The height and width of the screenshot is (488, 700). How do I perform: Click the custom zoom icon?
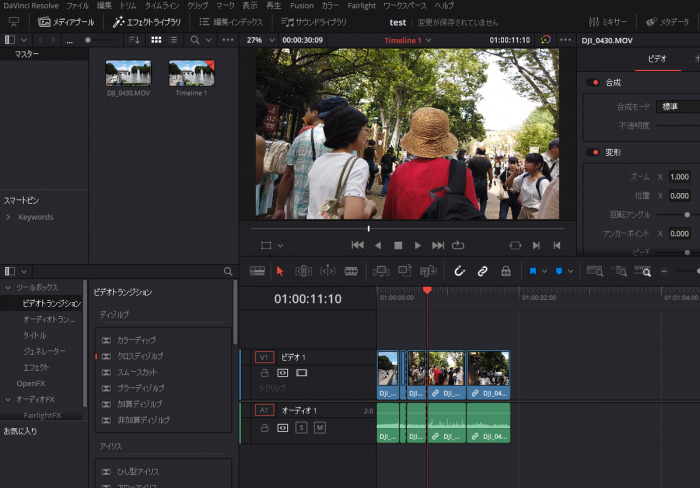pyautogui.click(x=642, y=271)
